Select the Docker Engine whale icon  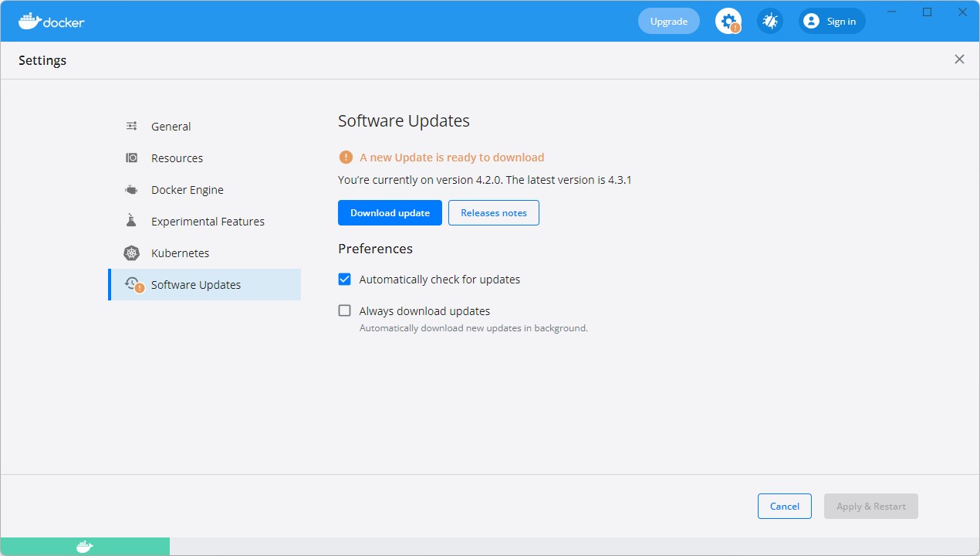coord(131,189)
